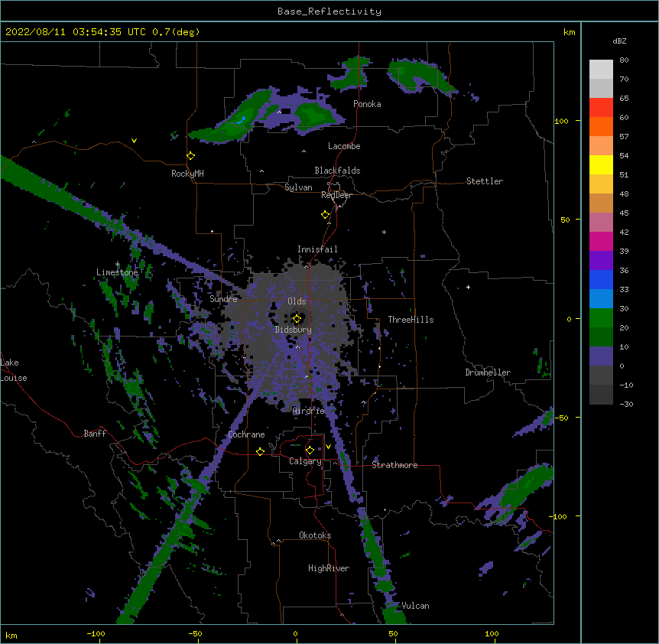This screenshot has width=659, height=644.
Task: Click the Calgary city label
Action: tap(306, 461)
